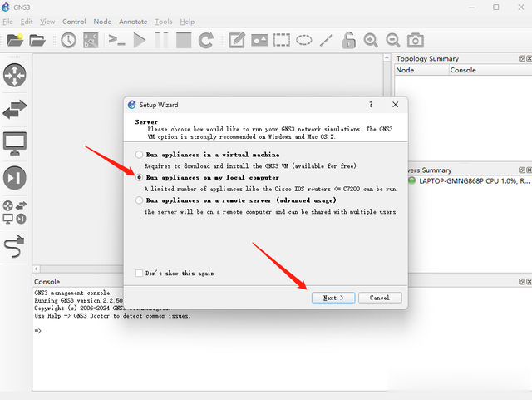Toggle show/hide interface labels icon
532x400 pixels.
91,40
